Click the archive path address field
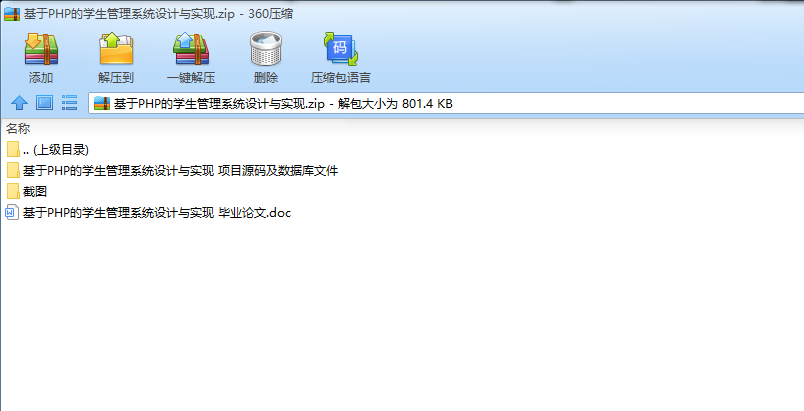The image size is (804, 411). point(446,104)
